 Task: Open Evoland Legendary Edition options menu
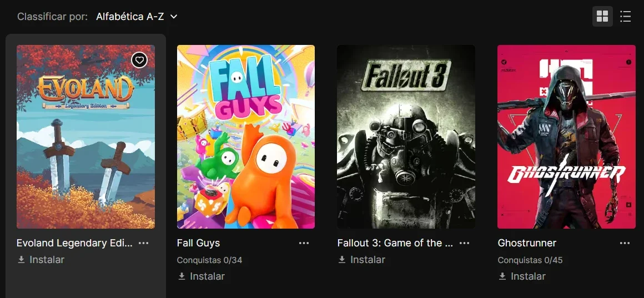pos(143,243)
